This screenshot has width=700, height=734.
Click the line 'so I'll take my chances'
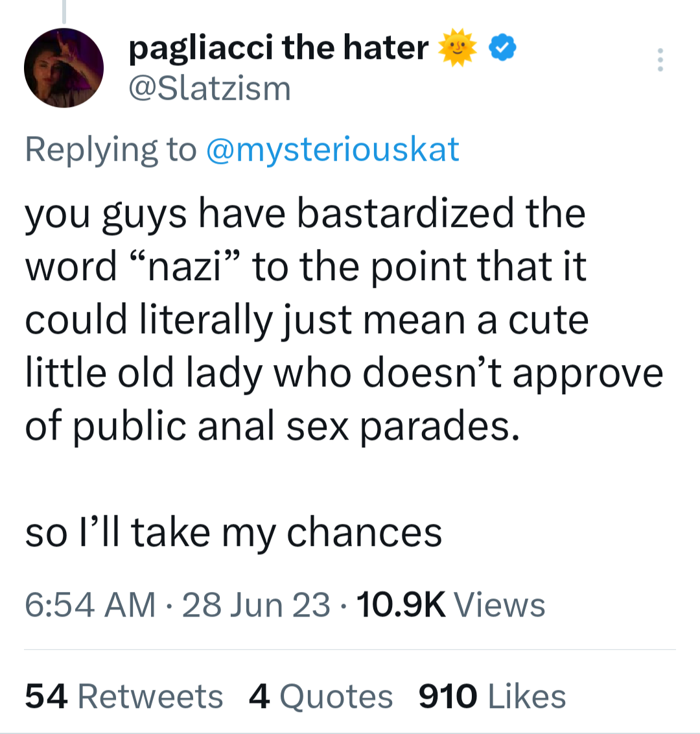click(x=233, y=533)
